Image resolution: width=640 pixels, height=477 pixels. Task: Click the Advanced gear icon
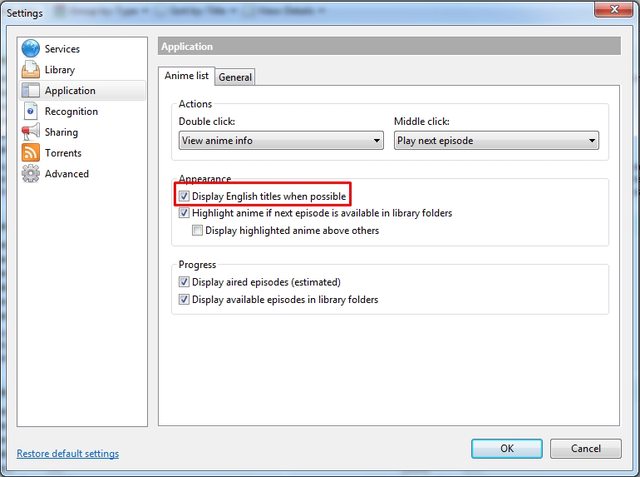(30, 174)
